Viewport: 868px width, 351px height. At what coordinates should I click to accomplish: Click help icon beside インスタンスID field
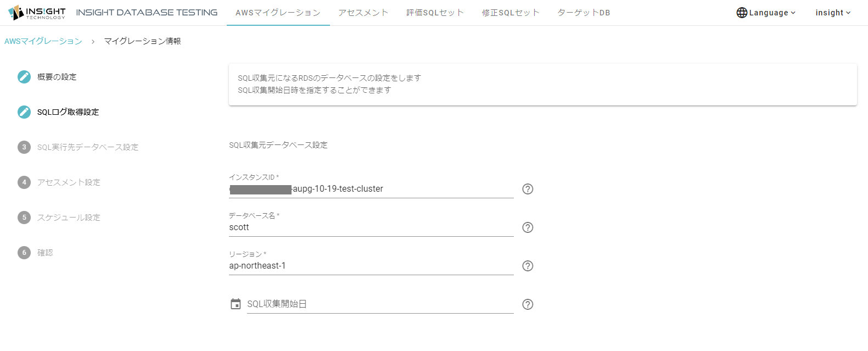528,189
